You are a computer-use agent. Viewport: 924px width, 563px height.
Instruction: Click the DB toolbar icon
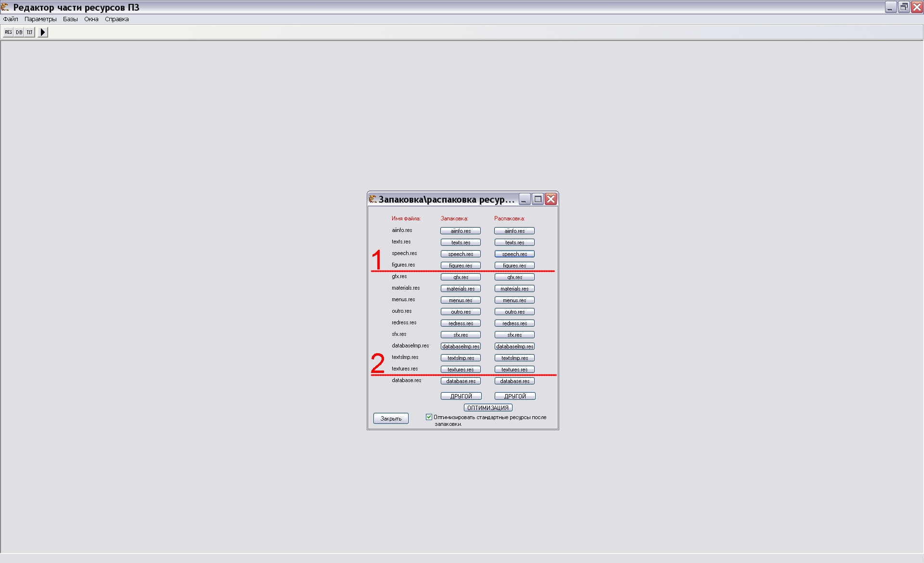[x=19, y=32]
